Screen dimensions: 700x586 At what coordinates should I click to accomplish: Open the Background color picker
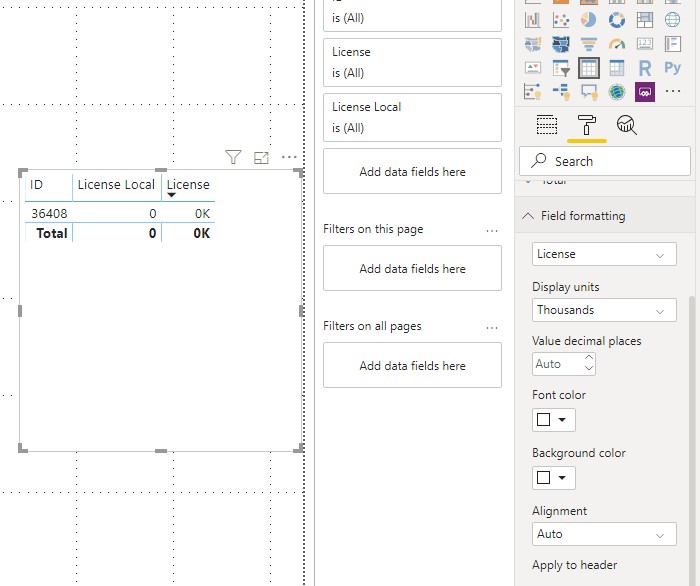[554, 478]
